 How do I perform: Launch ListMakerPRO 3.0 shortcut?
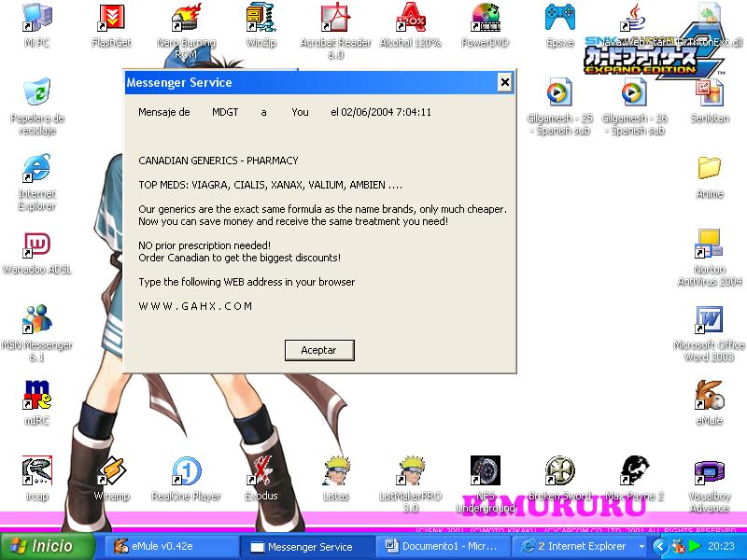pyautogui.click(x=410, y=483)
